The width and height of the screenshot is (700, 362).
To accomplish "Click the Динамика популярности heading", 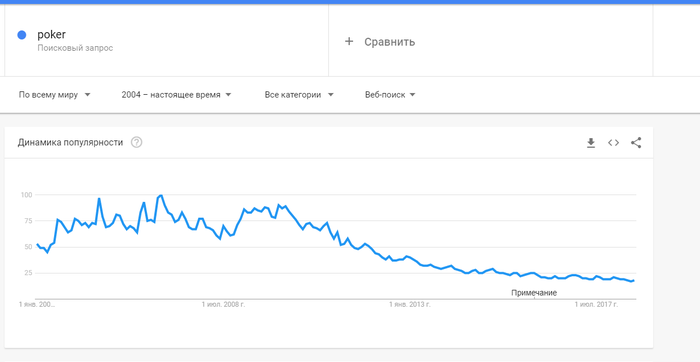I will [70, 142].
